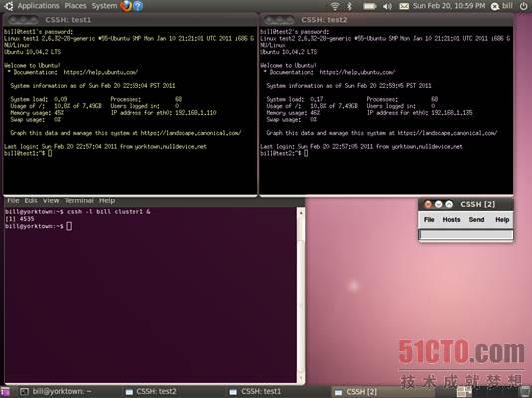532x398 pixels.
Task: Open the power session menu icon
Action: (523, 6)
